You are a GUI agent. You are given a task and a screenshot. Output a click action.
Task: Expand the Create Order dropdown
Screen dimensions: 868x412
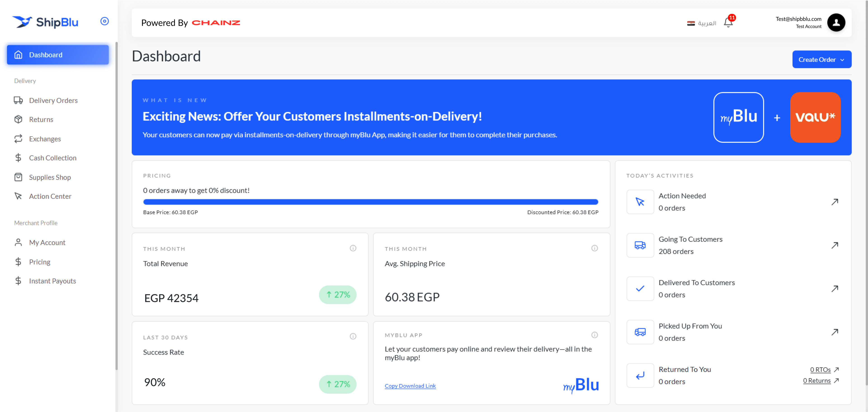point(821,60)
